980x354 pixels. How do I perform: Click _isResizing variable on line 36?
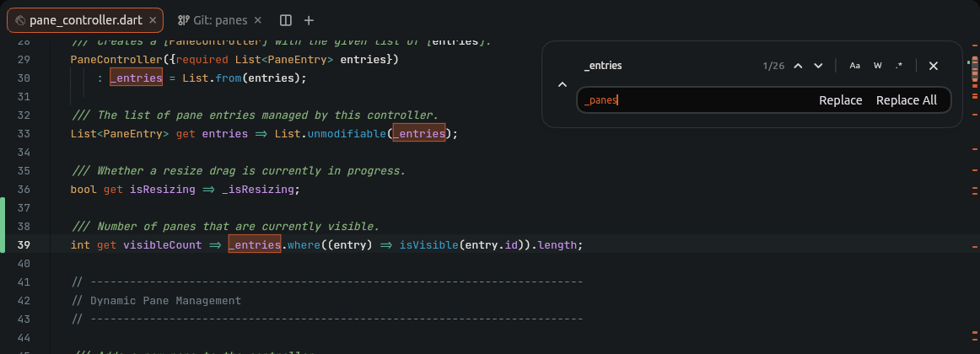pos(257,189)
